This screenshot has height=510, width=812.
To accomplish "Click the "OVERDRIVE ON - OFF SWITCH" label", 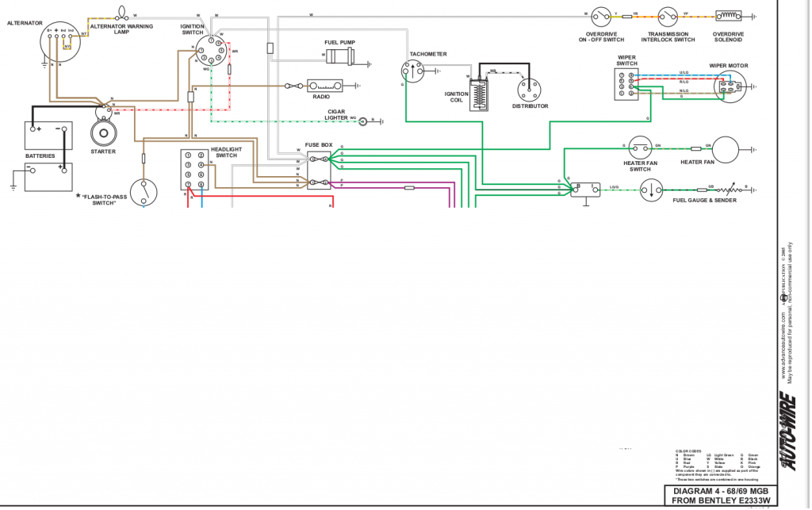I will click(601, 36).
